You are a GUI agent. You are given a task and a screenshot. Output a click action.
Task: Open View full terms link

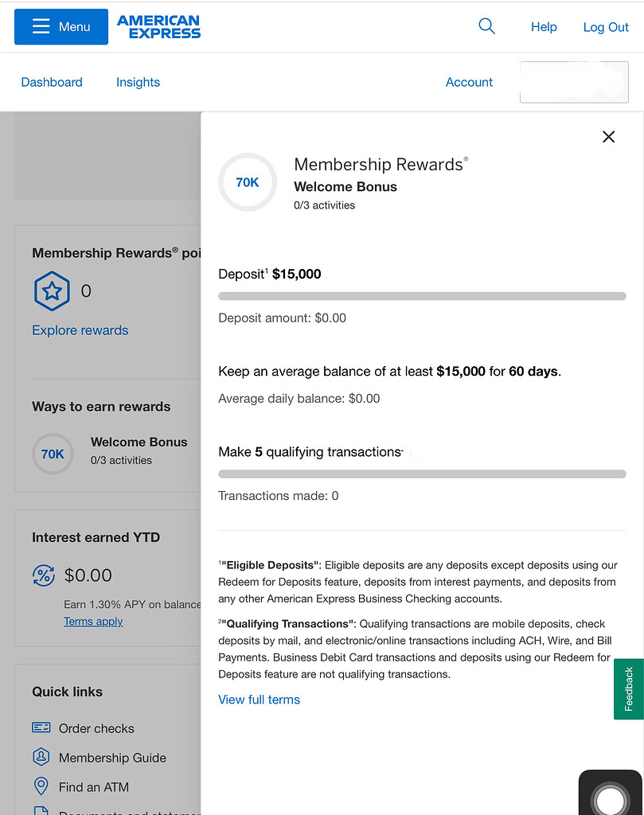pyautogui.click(x=259, y=700)
